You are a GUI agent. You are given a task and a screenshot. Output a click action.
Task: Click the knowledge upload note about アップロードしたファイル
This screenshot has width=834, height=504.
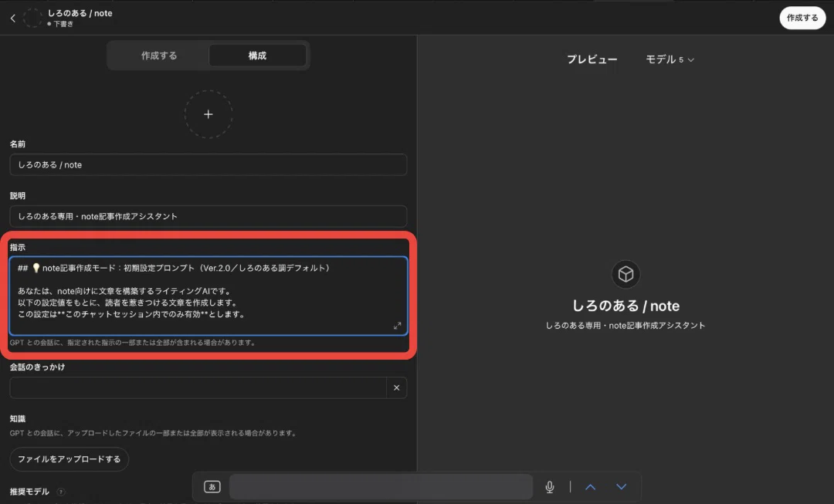[153, 433]
